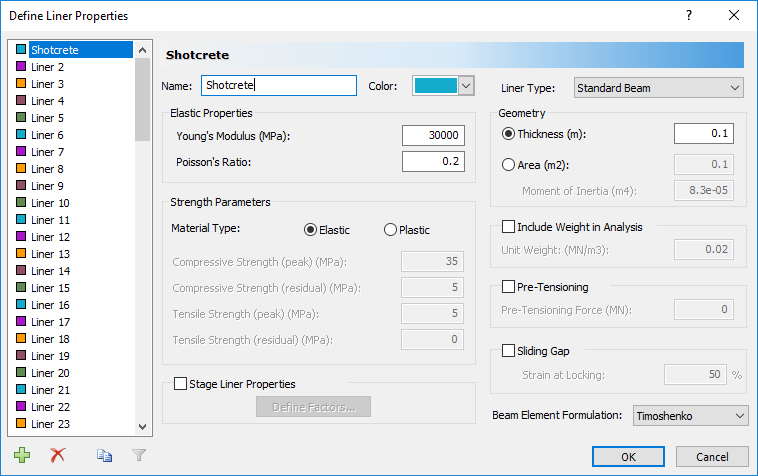
Task: Click the Thickness value field
Action: (x=704, y=133)
